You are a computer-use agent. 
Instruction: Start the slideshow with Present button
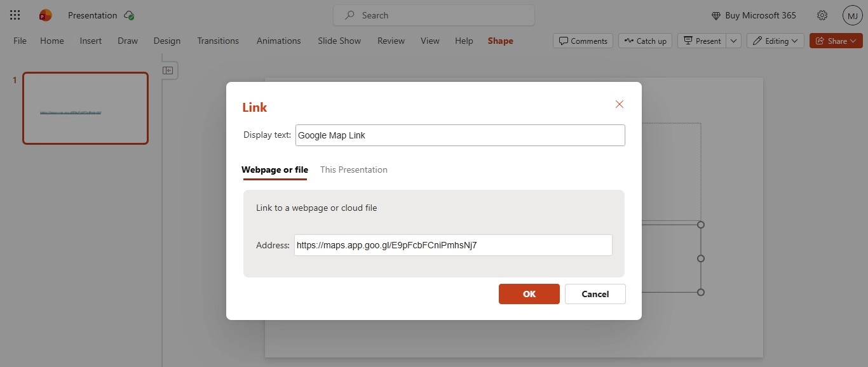point(703,41)
